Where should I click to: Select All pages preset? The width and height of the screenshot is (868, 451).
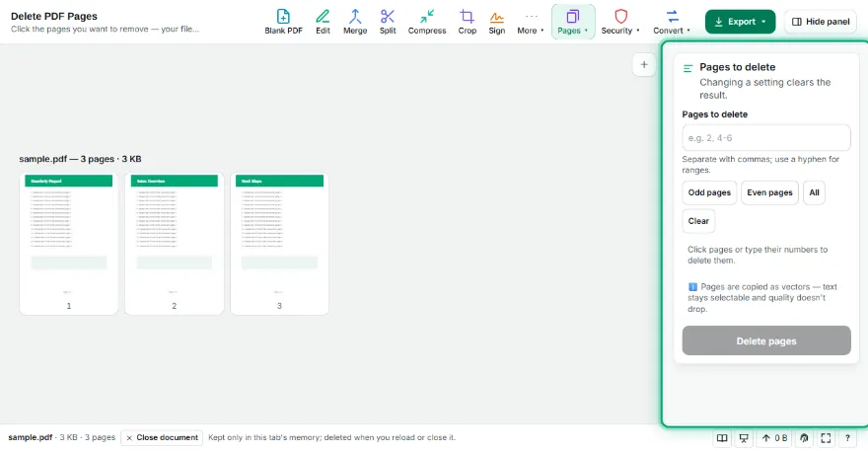814,192
